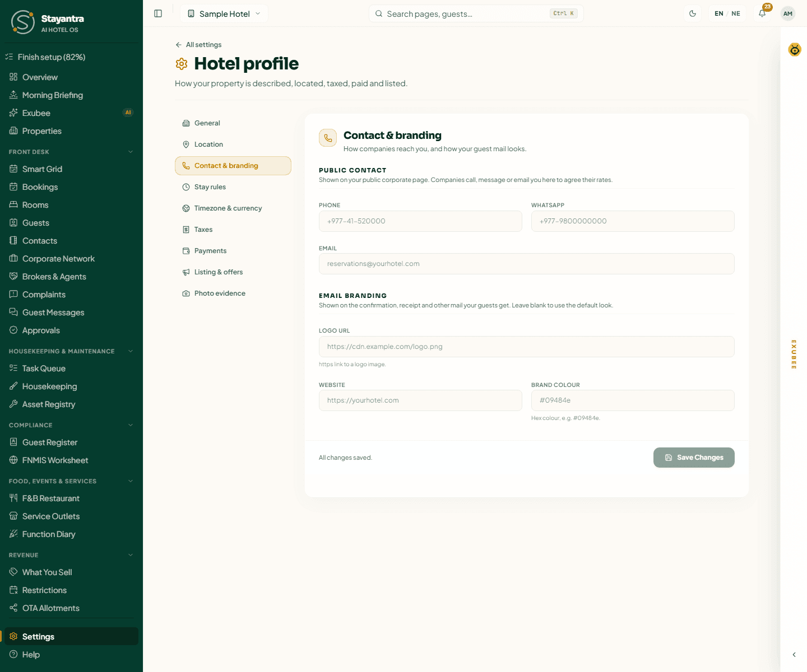The width and height of the screenshot is (807, 672).
Task: Open Listing & offers section
Action: [x=233, y=272]
